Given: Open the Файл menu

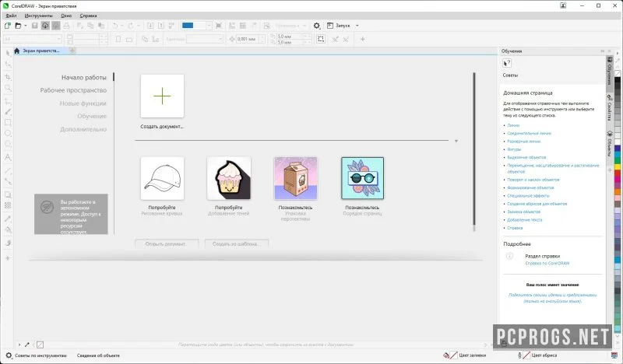Looking at the screenshot, I should [11, 16].
